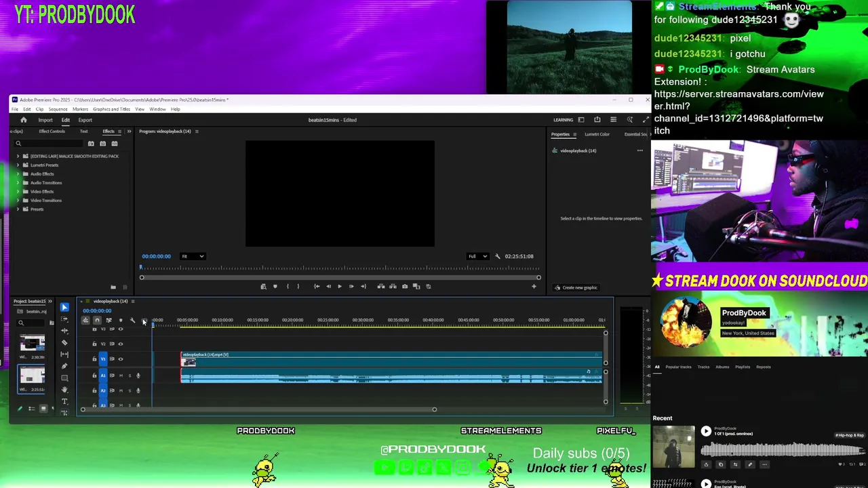Solo audio track A1
Screen dimensions: 868x488
pos(130,375)
